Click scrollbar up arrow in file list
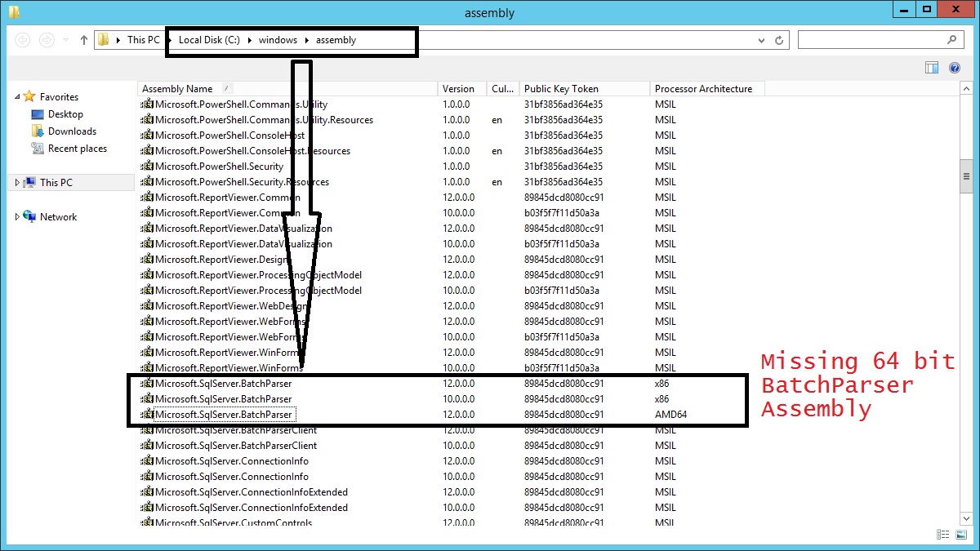 966,88
